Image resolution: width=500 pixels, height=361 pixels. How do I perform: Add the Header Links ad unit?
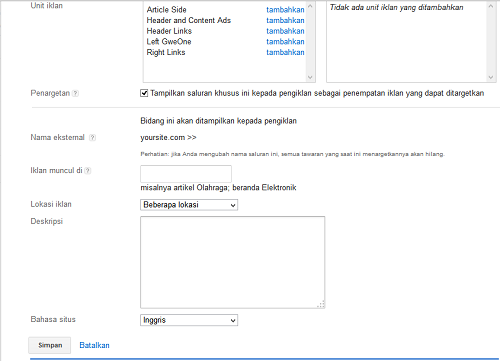tap(285, 31)
